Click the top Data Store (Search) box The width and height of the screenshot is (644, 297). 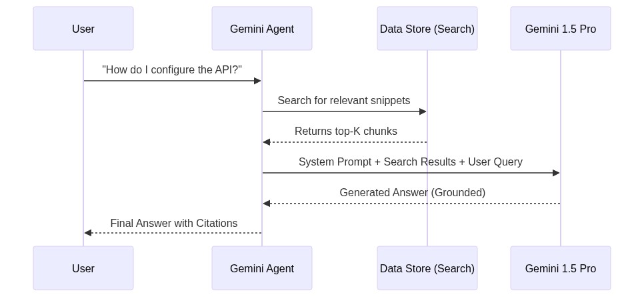click(x=427, y=29)
